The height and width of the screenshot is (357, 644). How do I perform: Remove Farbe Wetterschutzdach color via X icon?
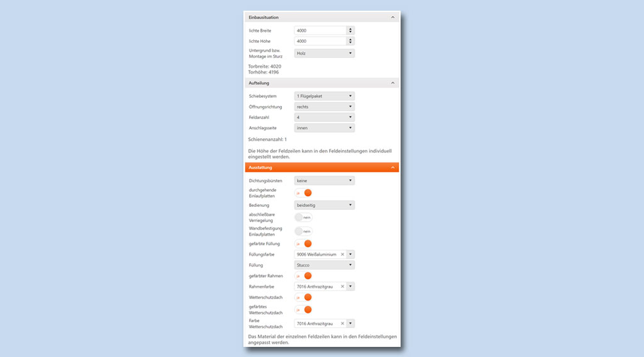tap(342, 324)
